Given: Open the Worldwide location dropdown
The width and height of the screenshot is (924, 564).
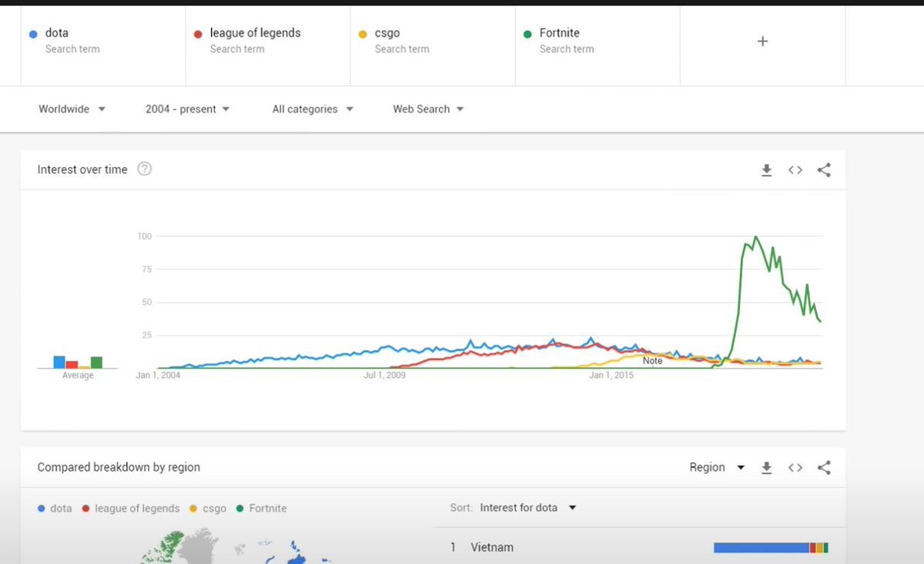Looking at the screenshot, I should coord(72,109).
